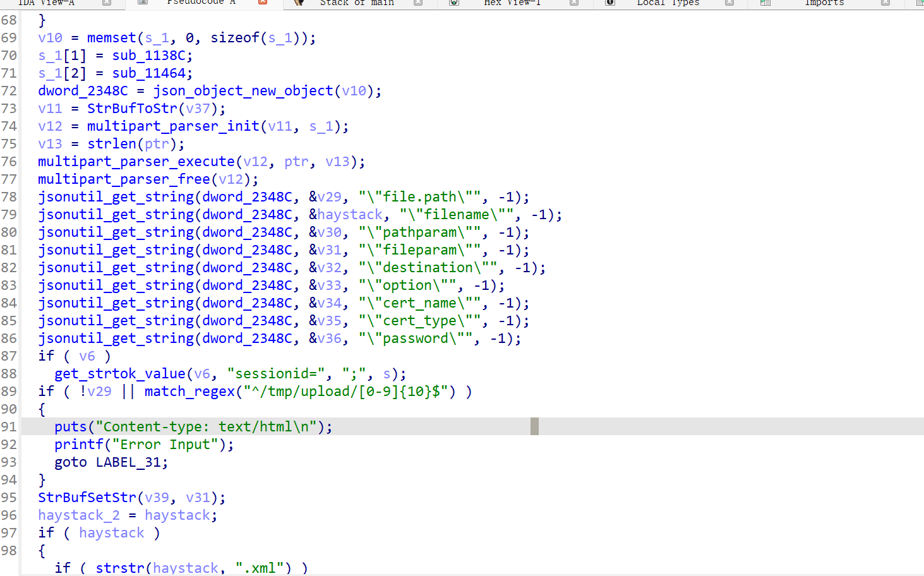
Task: Select the Pseudocode-A tab
Action: (x=201, y=3)
